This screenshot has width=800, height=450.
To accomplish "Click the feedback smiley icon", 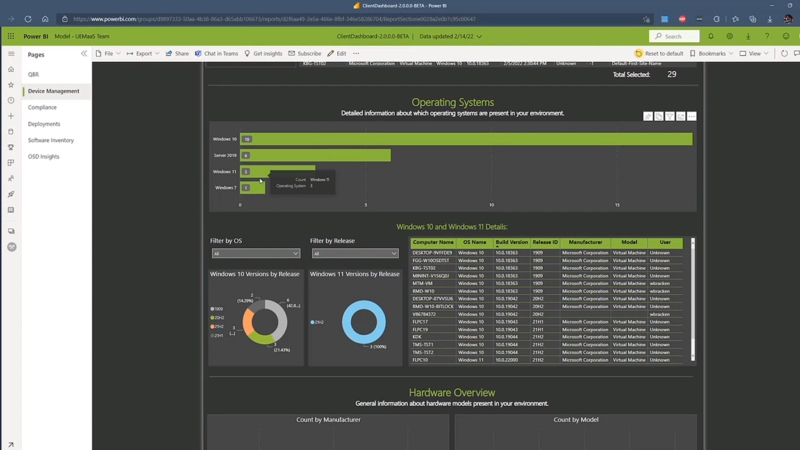I will 786,36.
